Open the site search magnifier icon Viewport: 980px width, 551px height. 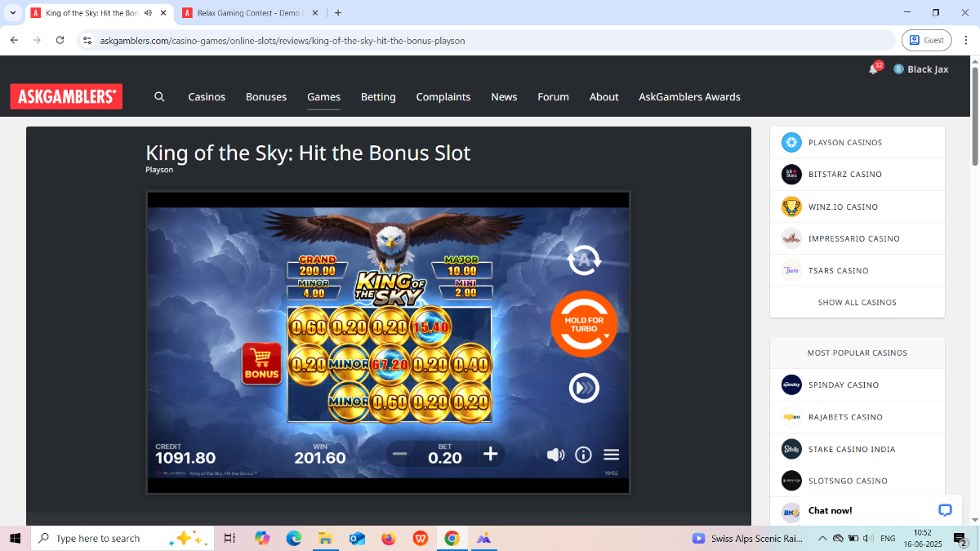pyautogui.click(x=159, y=96)
